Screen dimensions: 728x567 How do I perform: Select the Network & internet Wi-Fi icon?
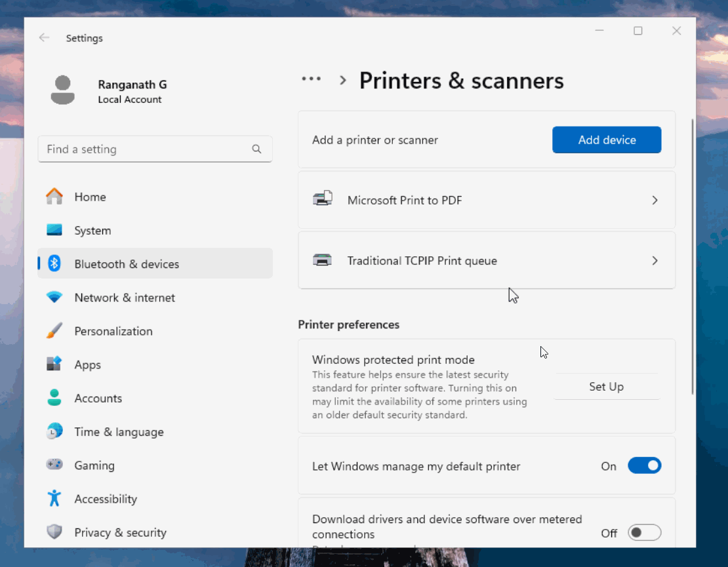(54, 298)
